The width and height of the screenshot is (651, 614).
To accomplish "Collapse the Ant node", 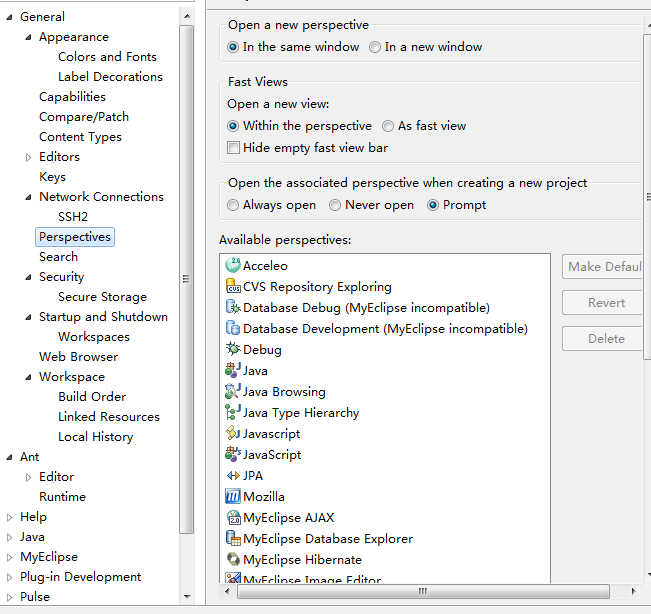I will click(x=10, y=457).
